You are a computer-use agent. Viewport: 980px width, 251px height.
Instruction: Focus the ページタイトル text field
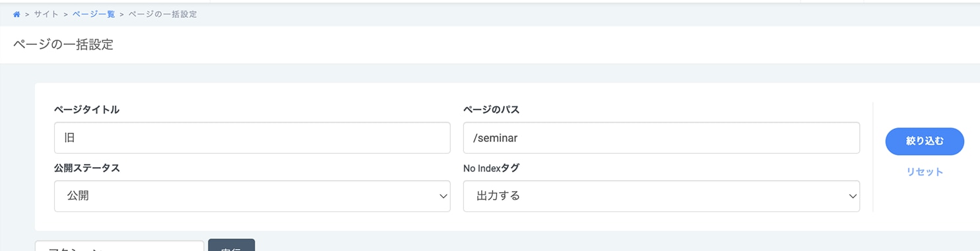(252, 138)
